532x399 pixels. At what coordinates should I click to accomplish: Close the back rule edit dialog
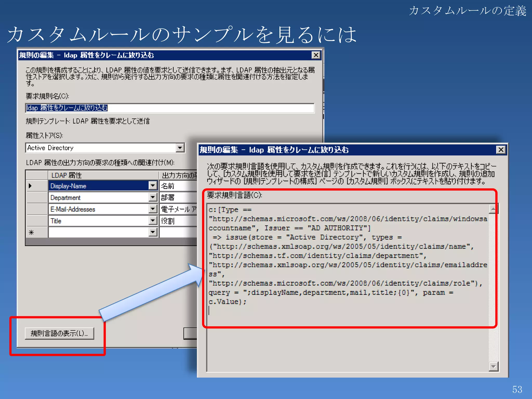(316, 55)
